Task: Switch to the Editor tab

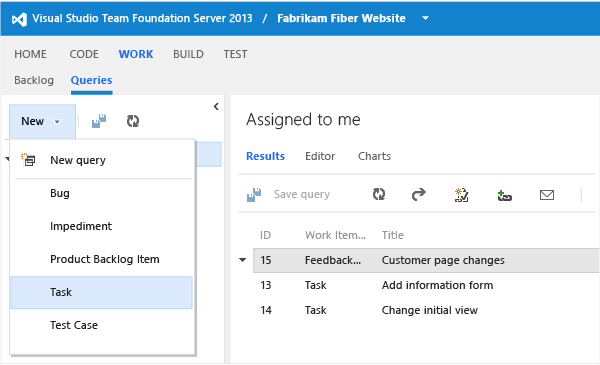Action: [x=320, y=156]
